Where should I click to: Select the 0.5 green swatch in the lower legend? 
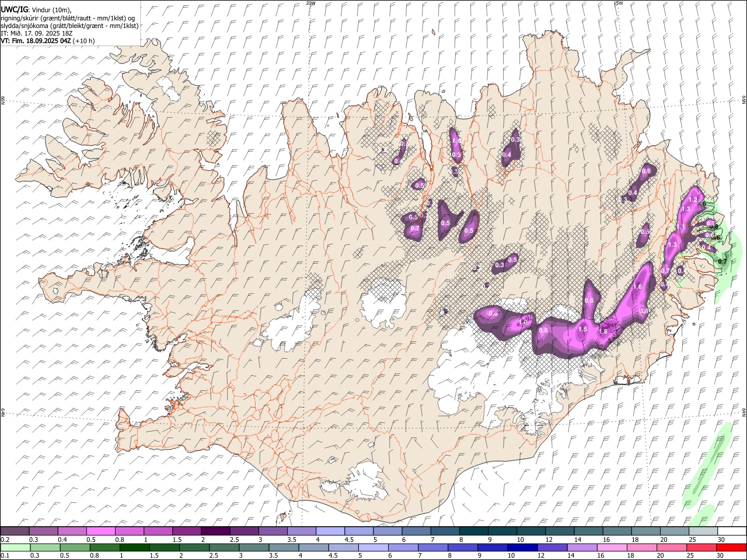pyautogui.click(x=75, y=547)
